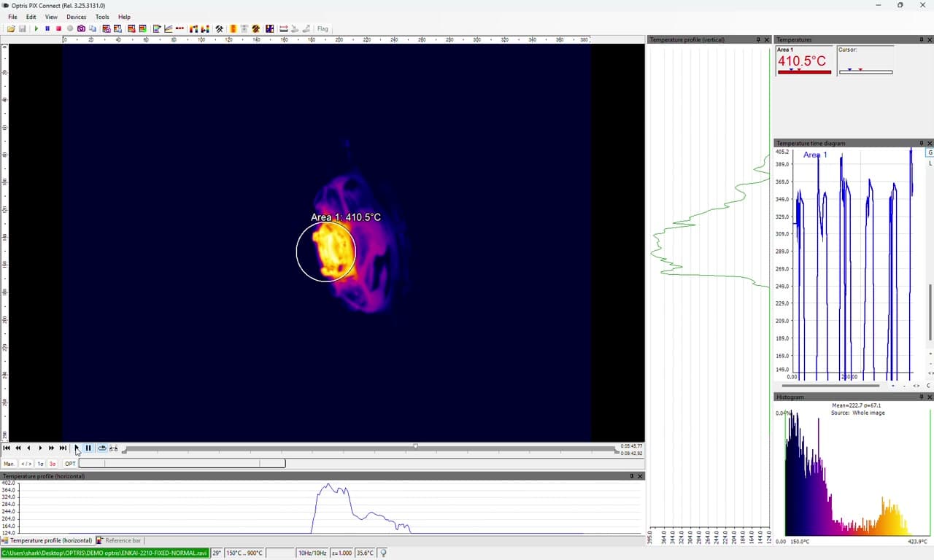Toggle the 3σ scaling mode
This screenshot has height=560, width=934.
tap(53, 464)
